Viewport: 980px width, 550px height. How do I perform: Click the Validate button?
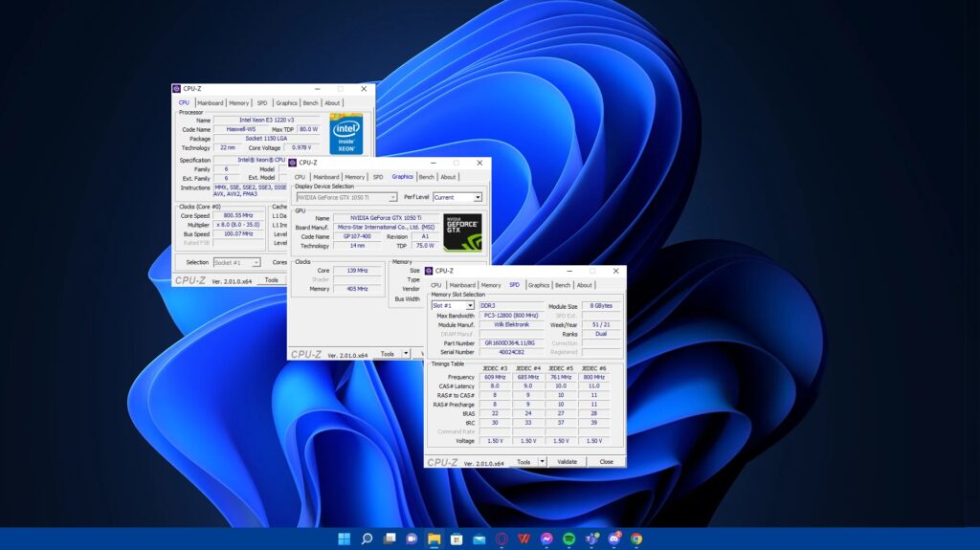click(x=567, y=462)
